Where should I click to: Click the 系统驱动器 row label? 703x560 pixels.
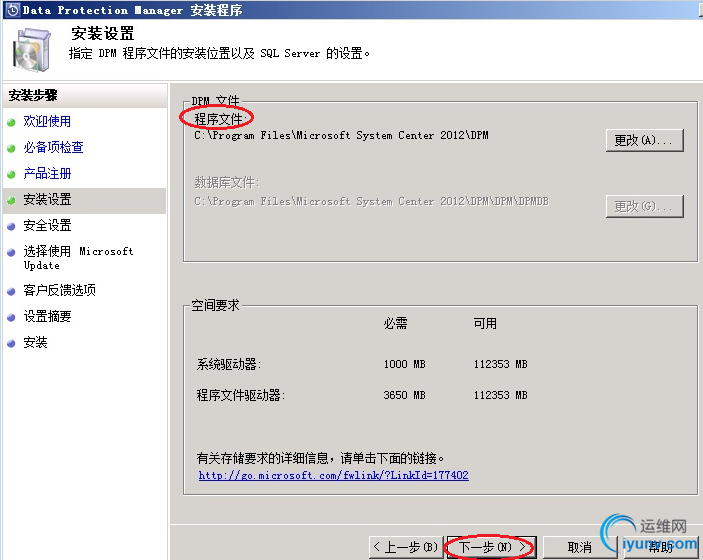pos(229,364)
